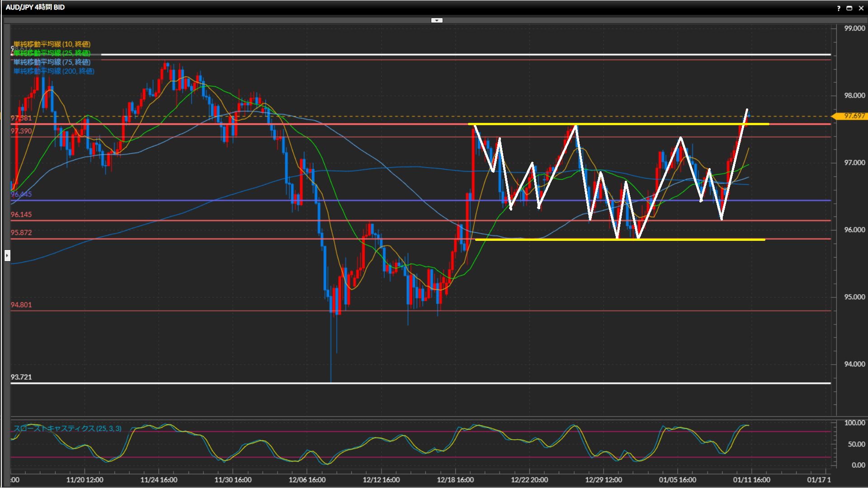Maximize the AUD/JPY chart window
Screen dimensions: 868x488
(x=849, y=8)
